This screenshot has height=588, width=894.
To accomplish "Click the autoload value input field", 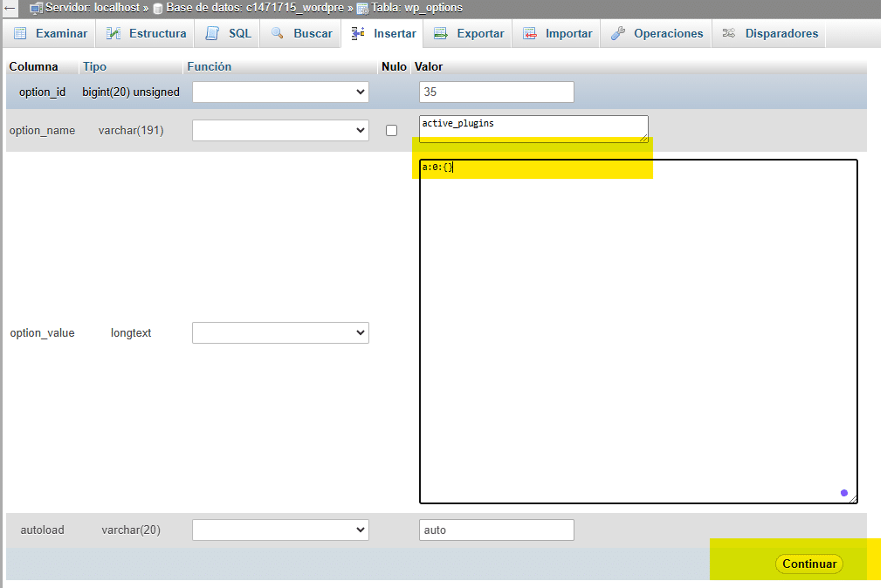I will point(496,530).
